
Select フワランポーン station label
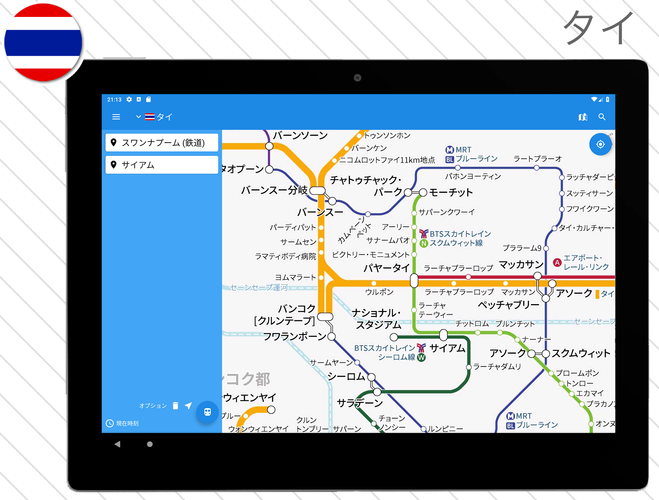pos(295,337)
